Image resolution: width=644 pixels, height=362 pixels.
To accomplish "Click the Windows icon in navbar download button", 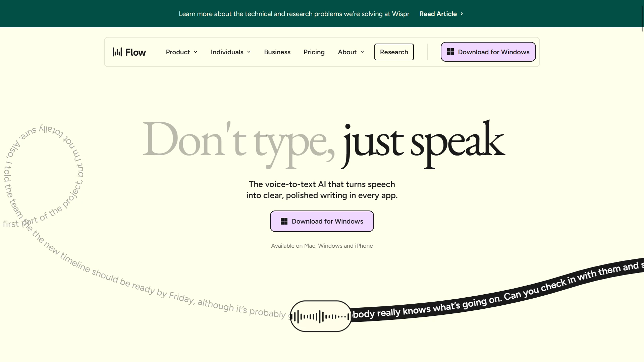I will [x=450, y=52].
